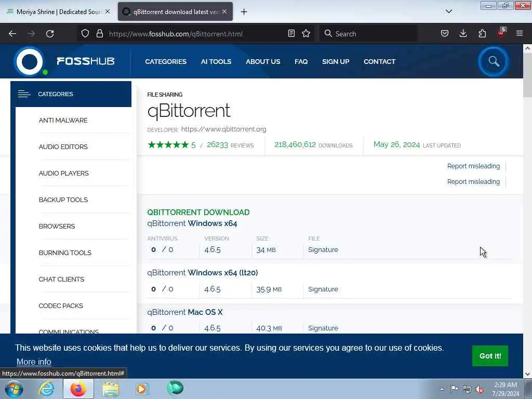Viewport: 532px width, 399px height.
Task: Click the first Report misleading link
Action: [x=473, y=166]
